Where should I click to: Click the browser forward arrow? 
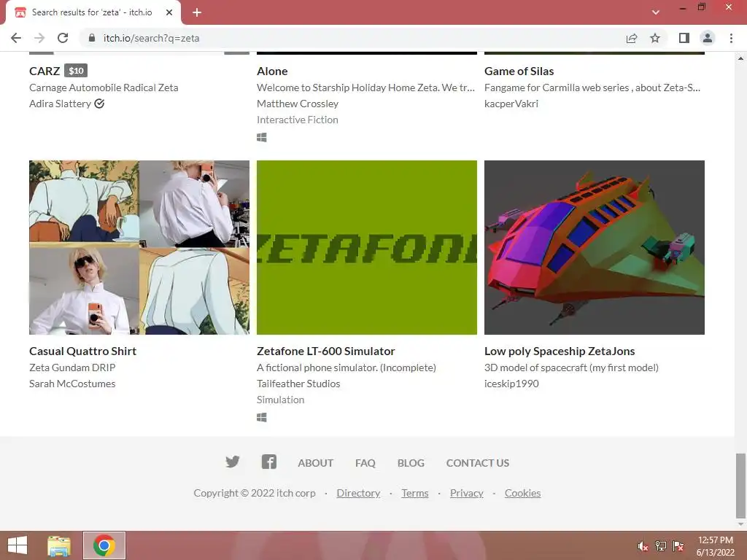coord(39,38)
